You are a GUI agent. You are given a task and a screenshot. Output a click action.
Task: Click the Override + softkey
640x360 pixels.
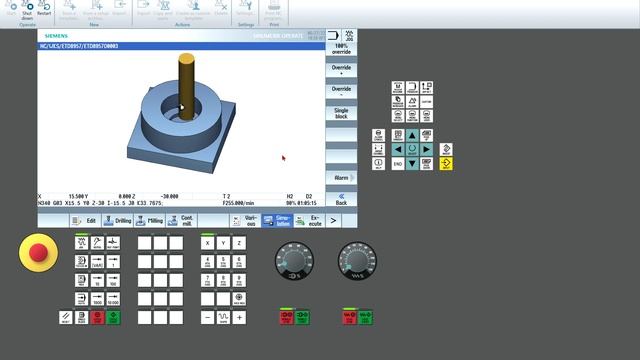pos(341,70)
